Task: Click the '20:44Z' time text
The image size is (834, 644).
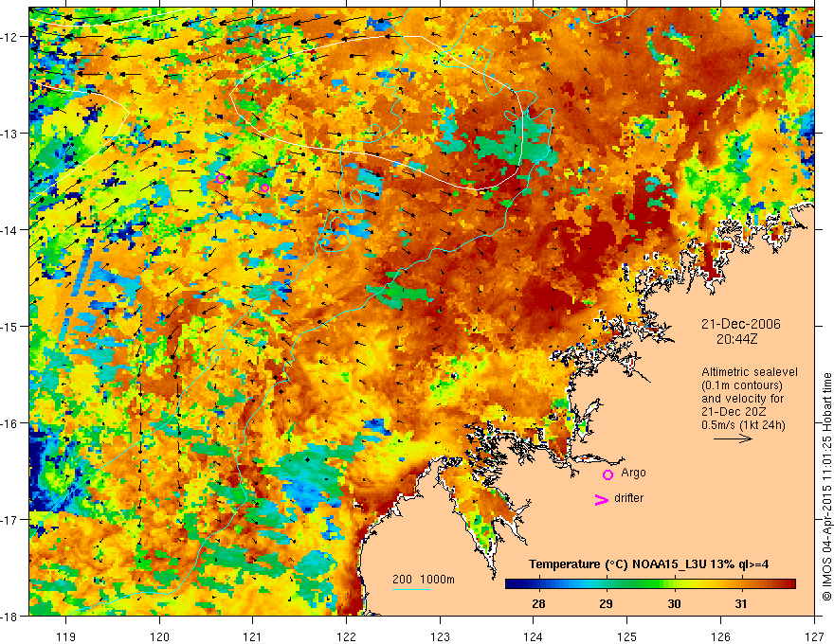Action: point(736,339)
